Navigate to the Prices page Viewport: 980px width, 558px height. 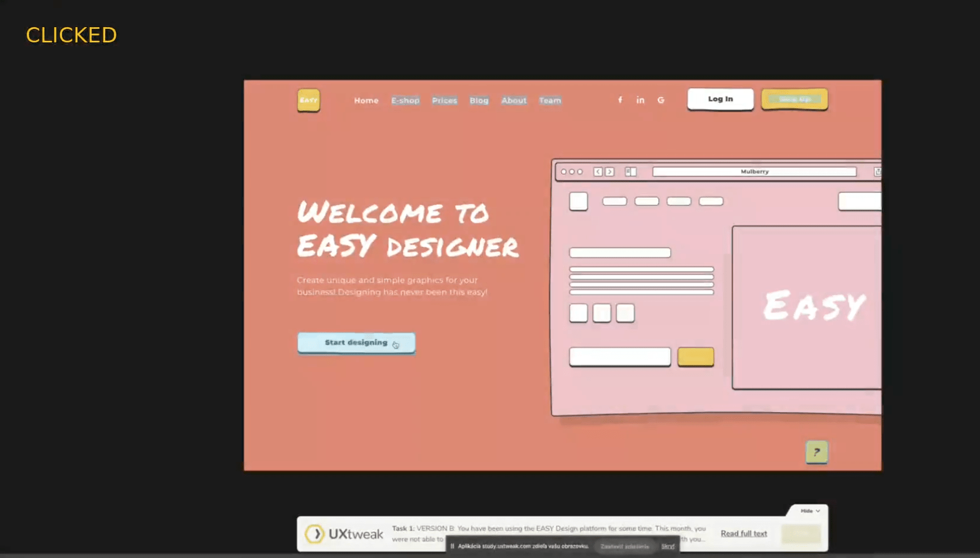[444, 100]
